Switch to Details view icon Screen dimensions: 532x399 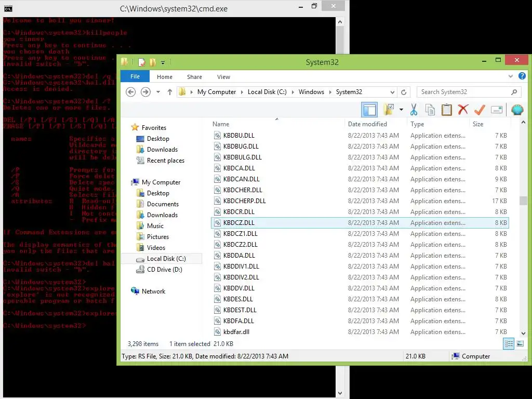click(509, 344)
